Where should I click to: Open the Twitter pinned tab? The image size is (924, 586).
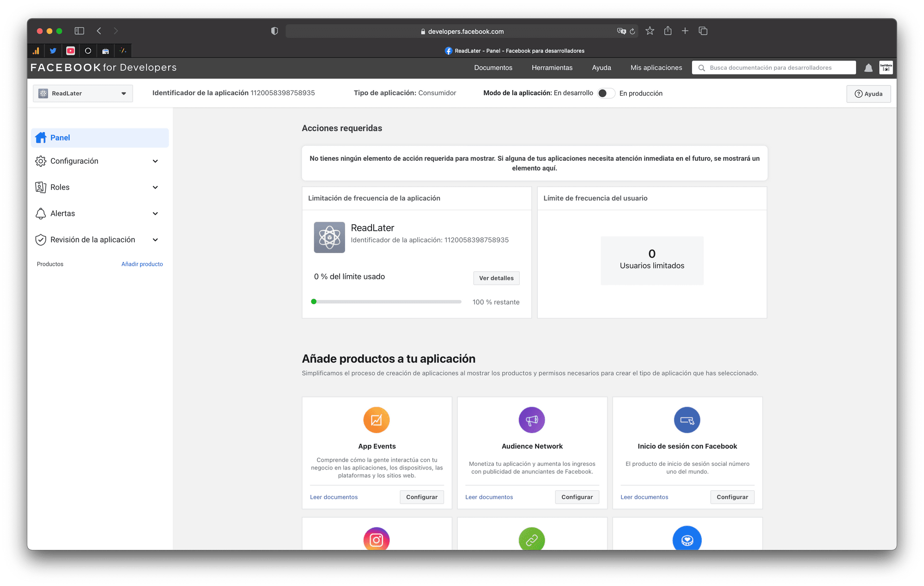(x=53, y=51)
